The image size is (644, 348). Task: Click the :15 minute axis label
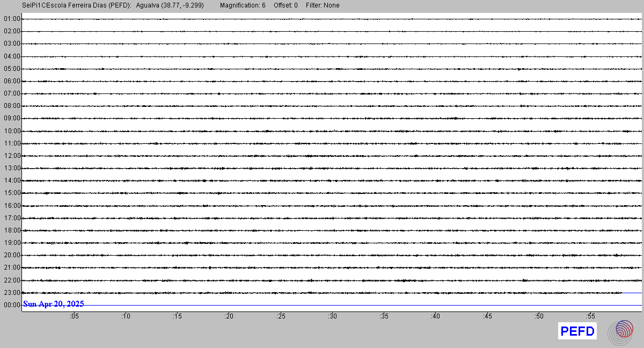click(x=177, y=317)
